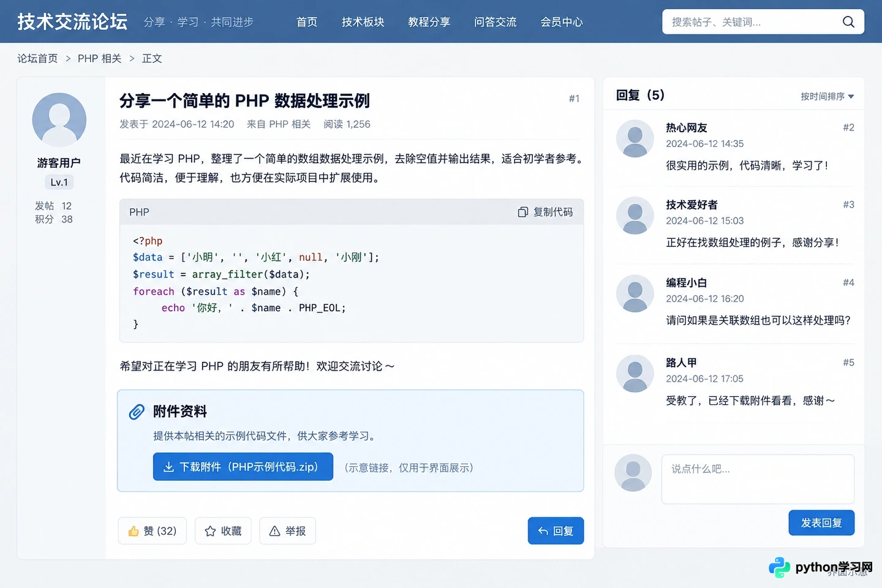882x588 pixels.
Task: Click the search magnifier icon
Action: [848, 22]
